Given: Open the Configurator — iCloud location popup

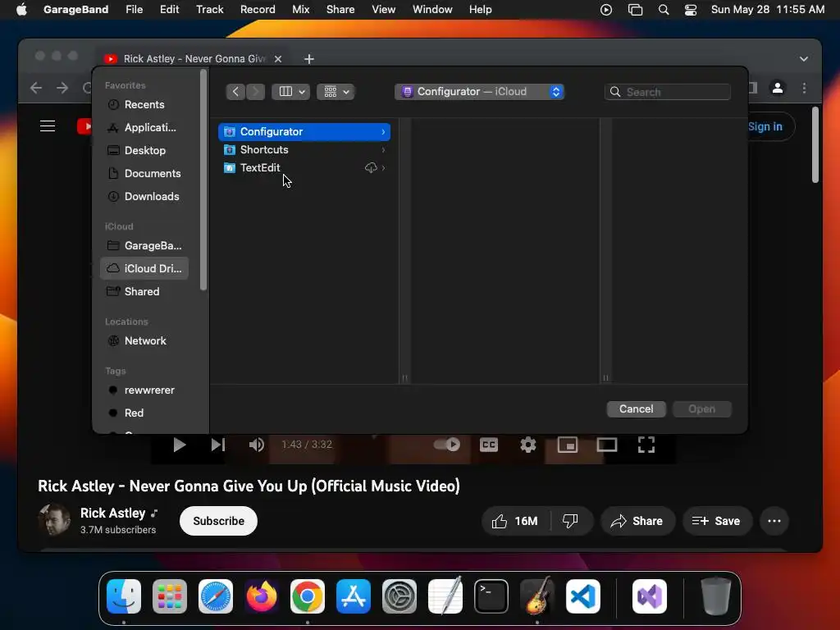Looking at the screenshot, I should click(x=479, y=92).
